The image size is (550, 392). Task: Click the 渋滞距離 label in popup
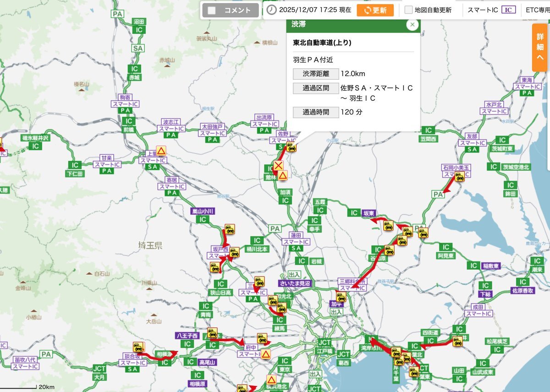[315, 74]
